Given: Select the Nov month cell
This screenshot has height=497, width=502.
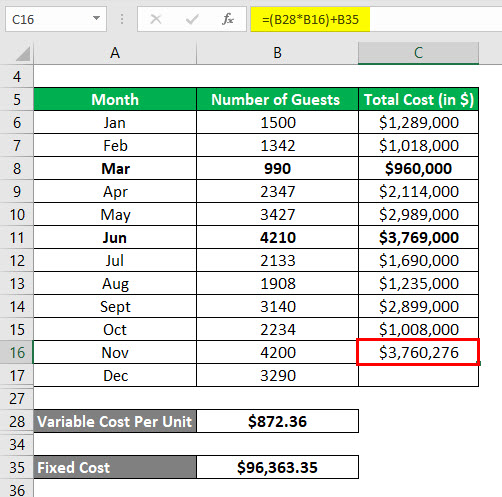Looking at the screenshot, I should click(x=115, y=352).
